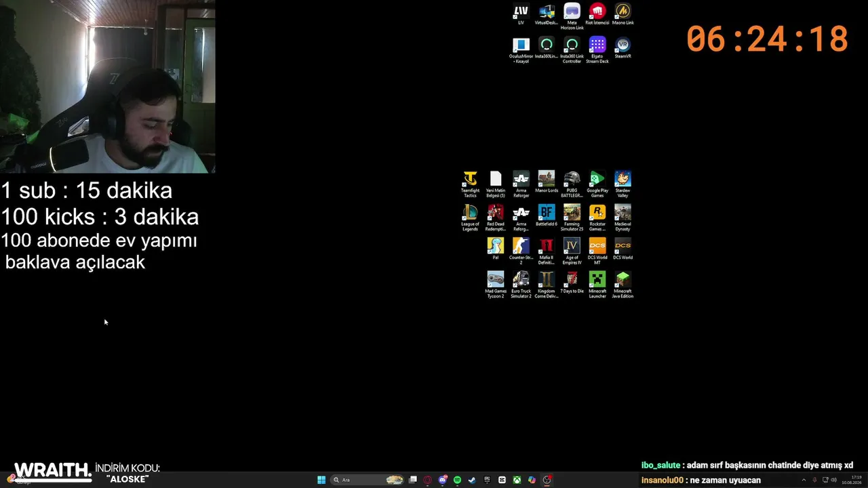
Task: Open the Minecraft Launcher shortcut
Action: click(x=597, y=285)
